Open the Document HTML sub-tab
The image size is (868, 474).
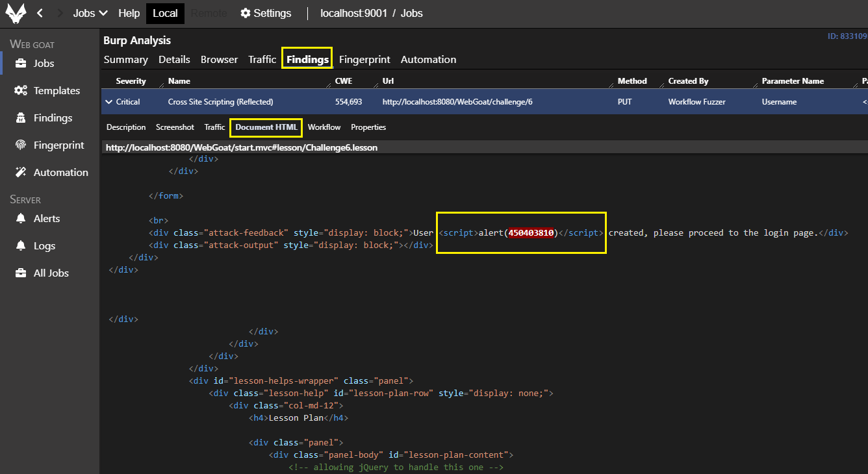click(x=266, y=127)
